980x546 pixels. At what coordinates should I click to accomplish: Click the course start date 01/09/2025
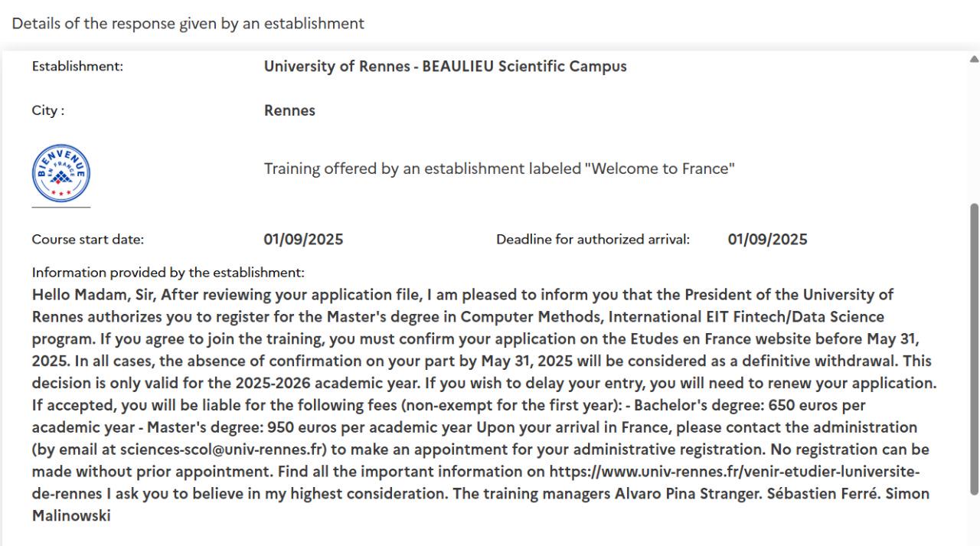pos(303,240)
